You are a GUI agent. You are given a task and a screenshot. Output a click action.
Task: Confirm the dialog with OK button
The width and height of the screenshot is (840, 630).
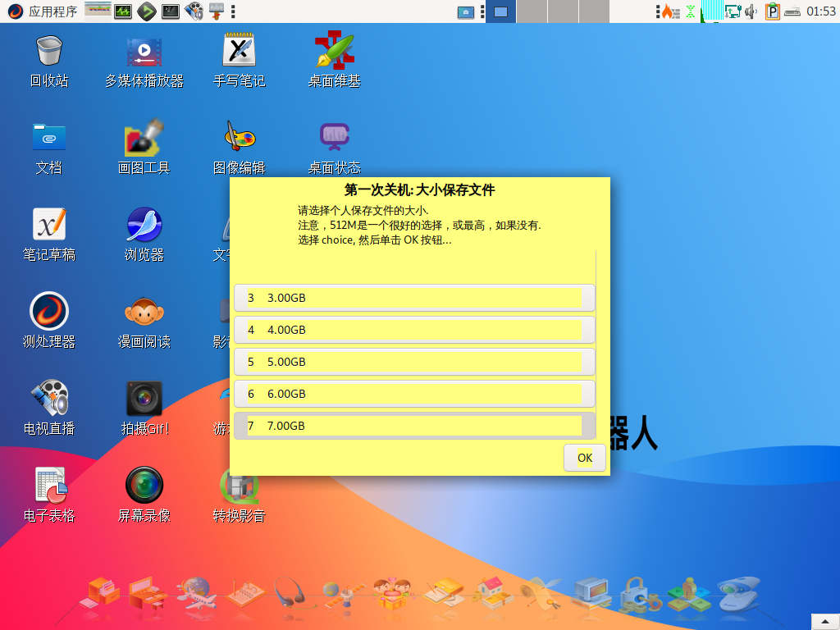click(x=584, y=458)
